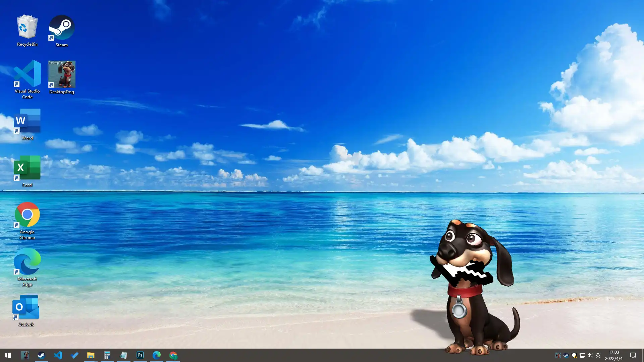
Task: Open the volume slider from the tray
Action: pos(590,355)
